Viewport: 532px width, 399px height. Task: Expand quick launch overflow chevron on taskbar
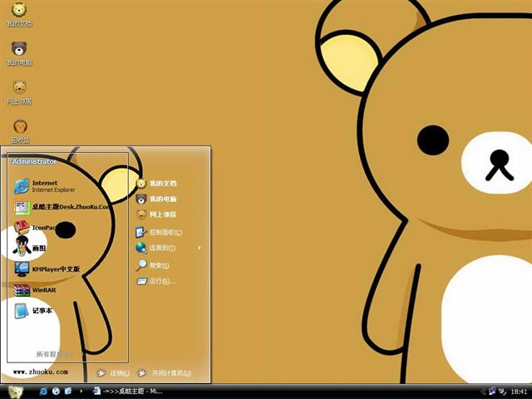(x=81, y=391)
